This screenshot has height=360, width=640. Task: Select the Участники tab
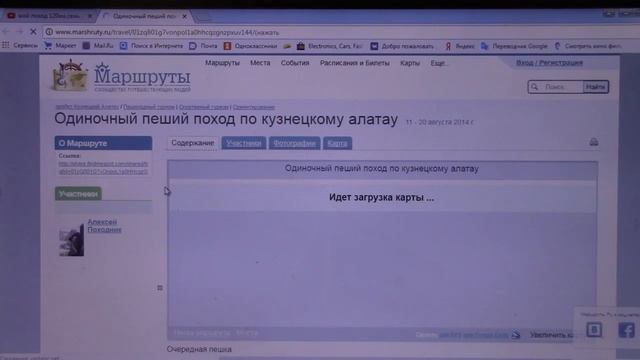(x=244, y=143)
